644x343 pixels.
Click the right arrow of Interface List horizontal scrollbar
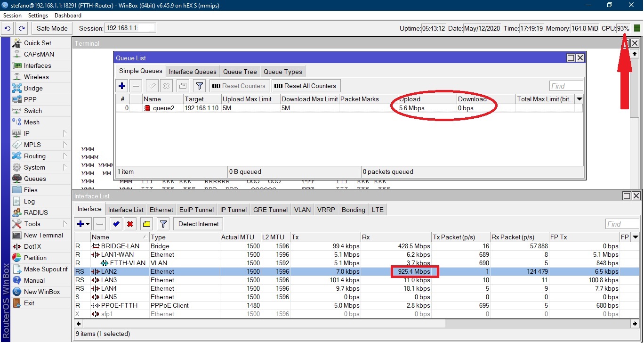(635, 324)
